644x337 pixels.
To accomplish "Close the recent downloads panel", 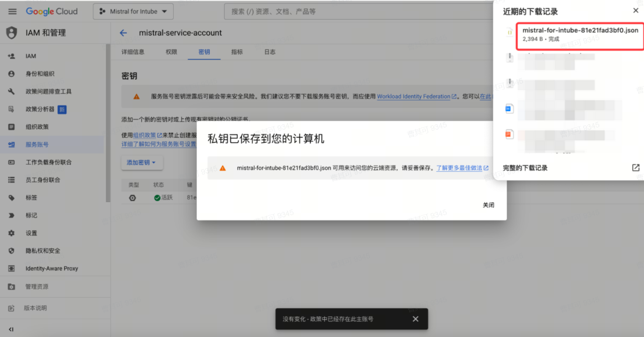I will [x=636, y=11].
